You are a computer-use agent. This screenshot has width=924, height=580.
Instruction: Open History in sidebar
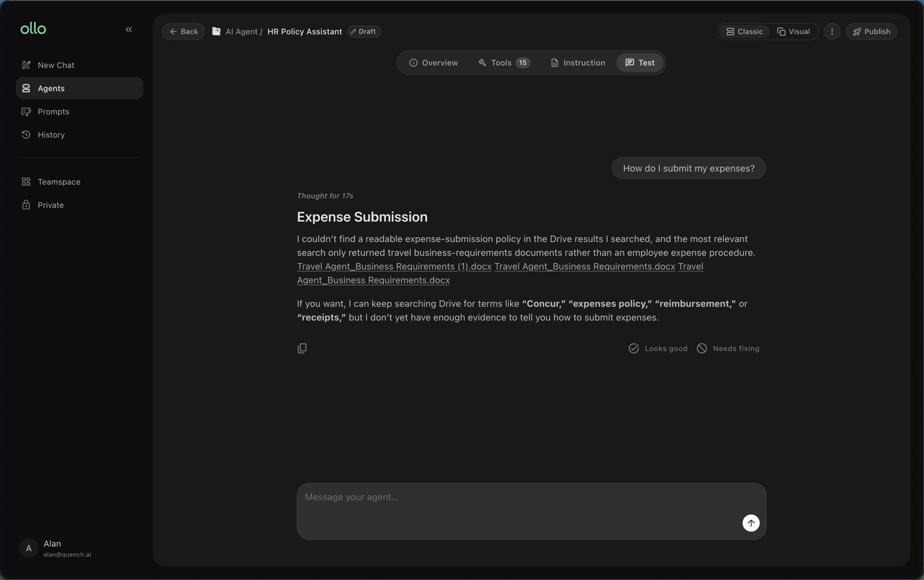pyautogui.click(x=79, y=134)
